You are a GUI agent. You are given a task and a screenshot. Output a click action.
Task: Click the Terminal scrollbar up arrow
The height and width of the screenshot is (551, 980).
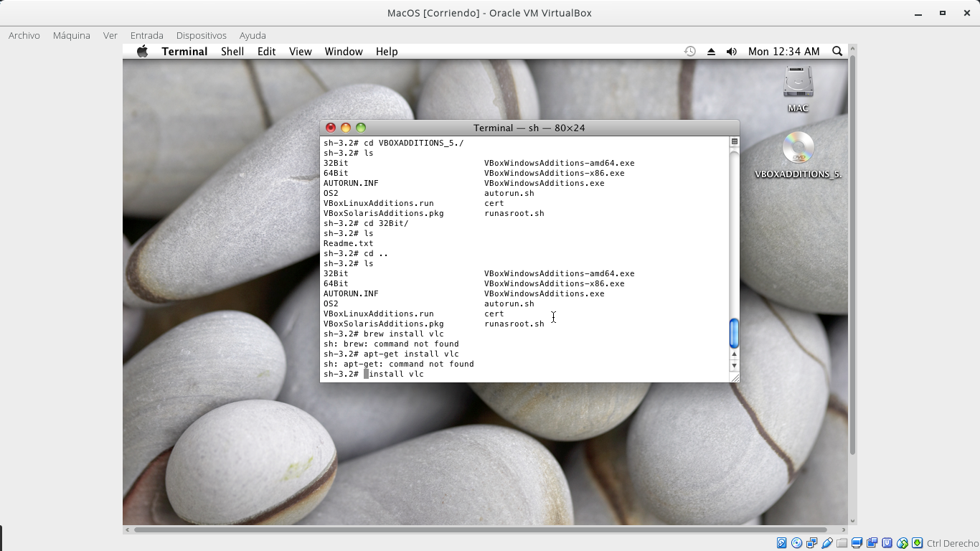734,354
